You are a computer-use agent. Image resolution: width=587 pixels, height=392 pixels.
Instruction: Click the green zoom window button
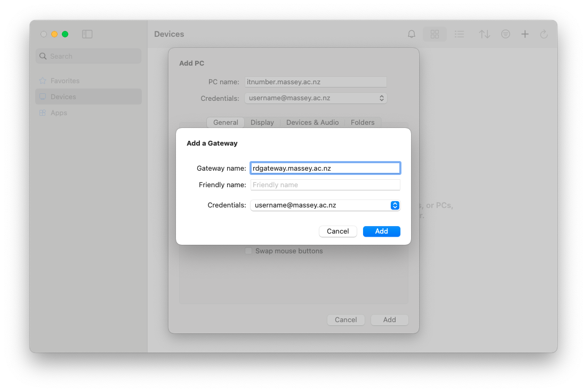click(x=65, y=34)
